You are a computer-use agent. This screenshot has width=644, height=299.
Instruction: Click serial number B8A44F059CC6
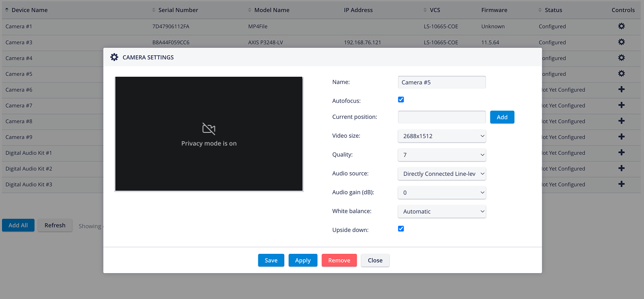click(x=171, y=42)
